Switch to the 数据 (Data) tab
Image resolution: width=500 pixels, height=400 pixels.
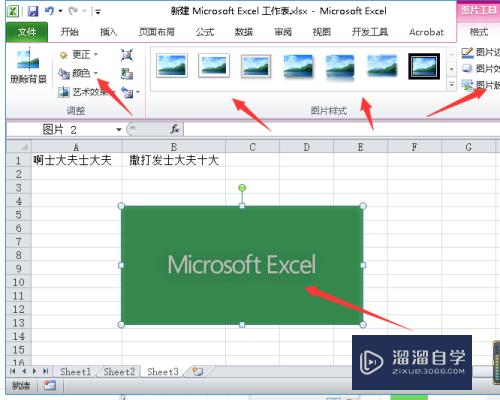click(x=243, y=32)
